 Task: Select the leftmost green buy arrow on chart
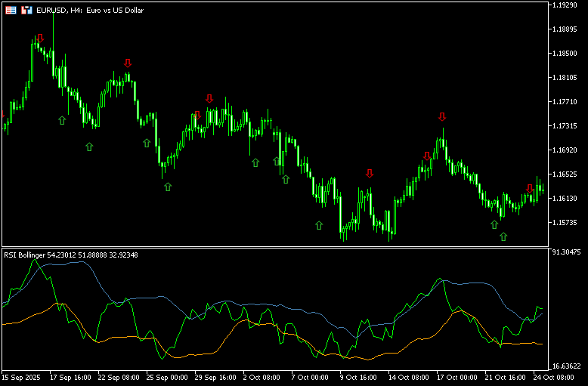coord(63,119)
